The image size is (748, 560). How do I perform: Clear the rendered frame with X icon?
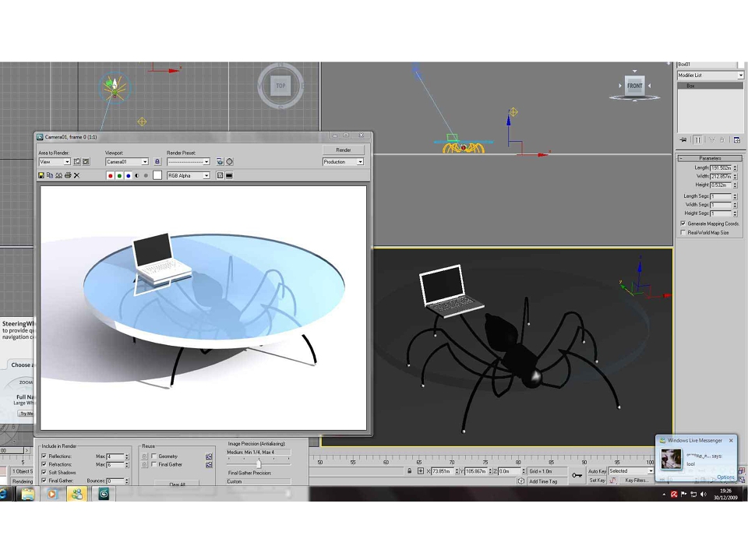click(x=77, y=175)
